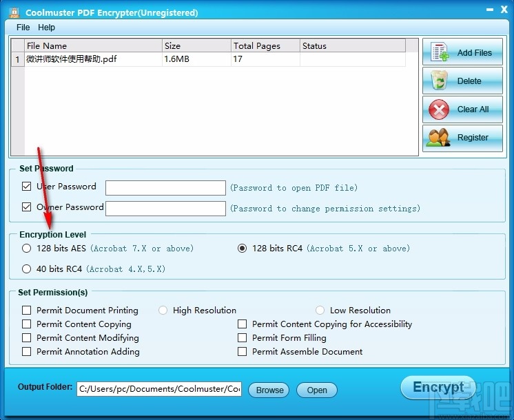Click the Delete recycle bin icon
Screen dimensions: 514x420
[440, 81]
